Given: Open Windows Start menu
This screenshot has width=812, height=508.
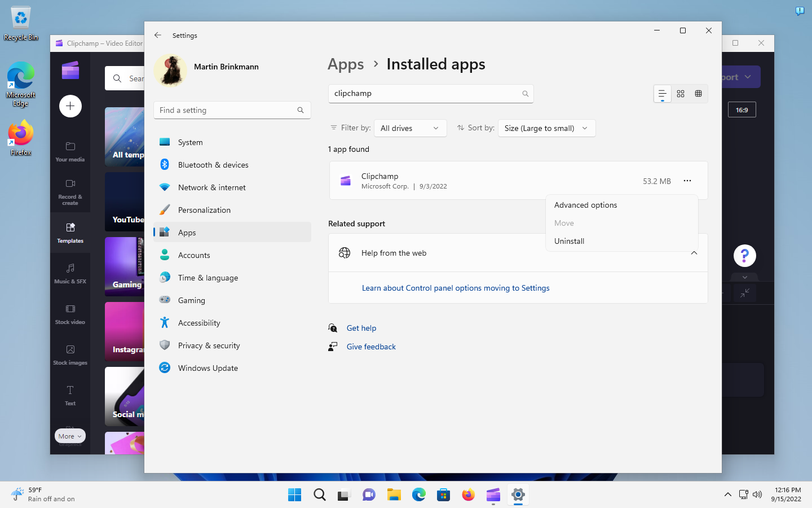Looking at the screenshot, I should coord(294,495).
